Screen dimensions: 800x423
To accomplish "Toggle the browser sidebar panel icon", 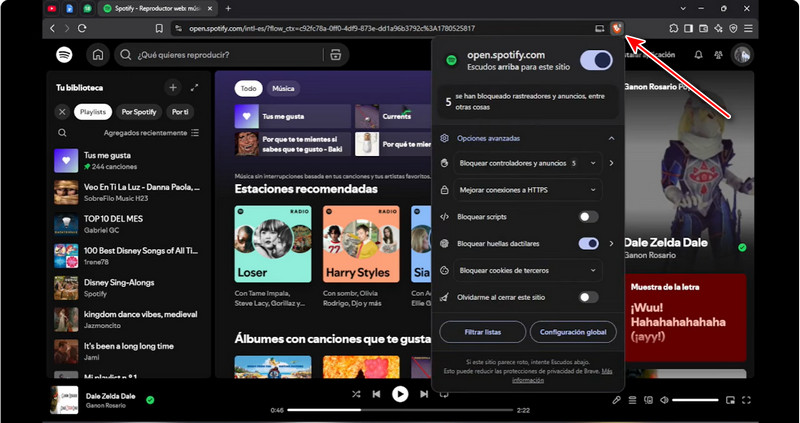I will tap(688, 29).
